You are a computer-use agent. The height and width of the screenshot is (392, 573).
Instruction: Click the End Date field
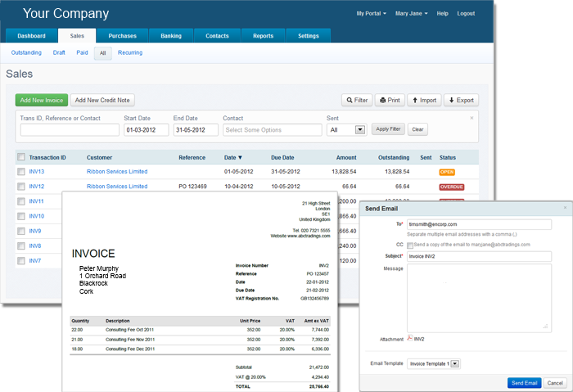click(x=196, y=129)
